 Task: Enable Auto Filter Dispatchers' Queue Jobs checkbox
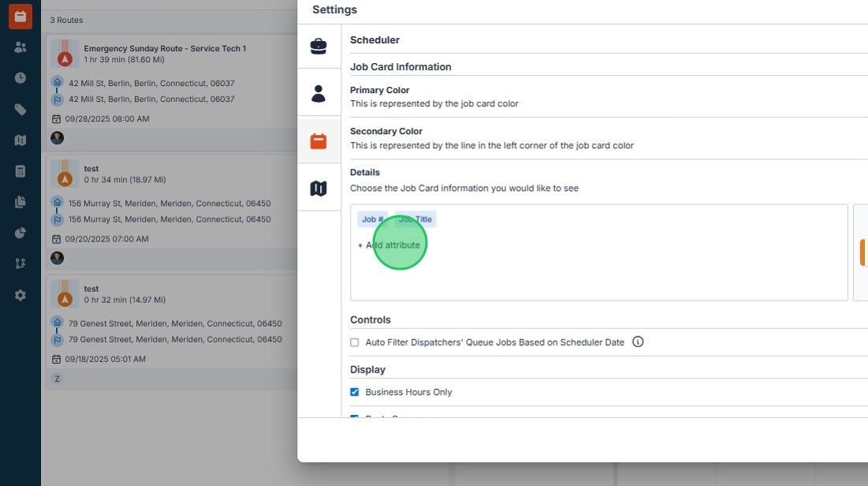click(355, 342)
